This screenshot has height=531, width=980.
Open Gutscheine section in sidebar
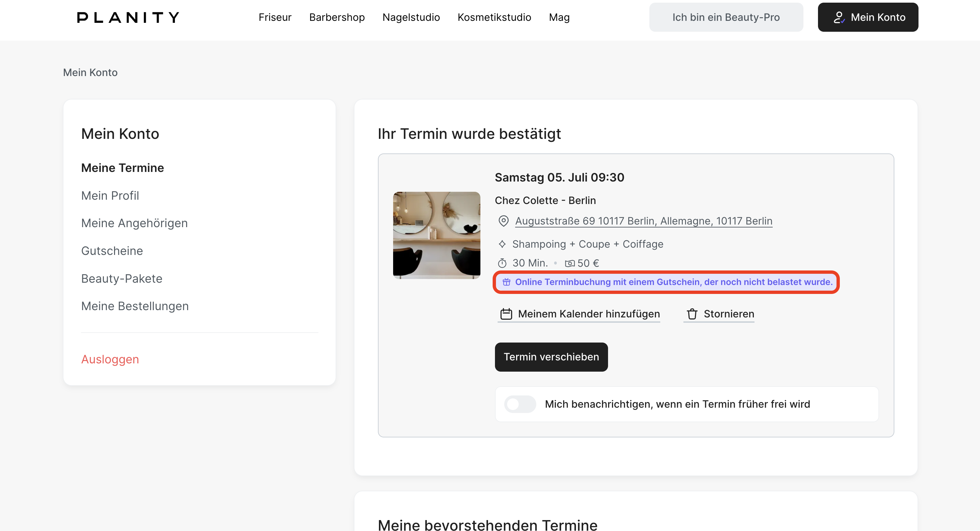(112, 251)
